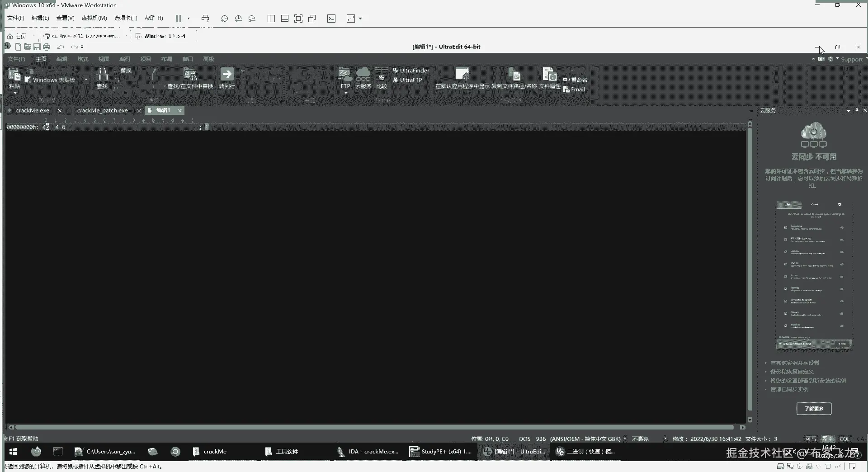Switch to the crackMe_patch.exe file tab

pos(103,110)
